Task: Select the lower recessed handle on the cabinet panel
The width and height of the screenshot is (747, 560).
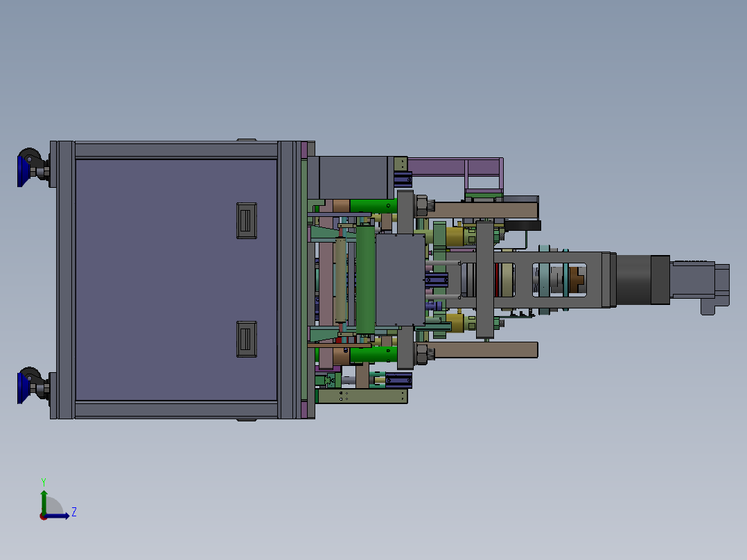Action: [246, 339]
